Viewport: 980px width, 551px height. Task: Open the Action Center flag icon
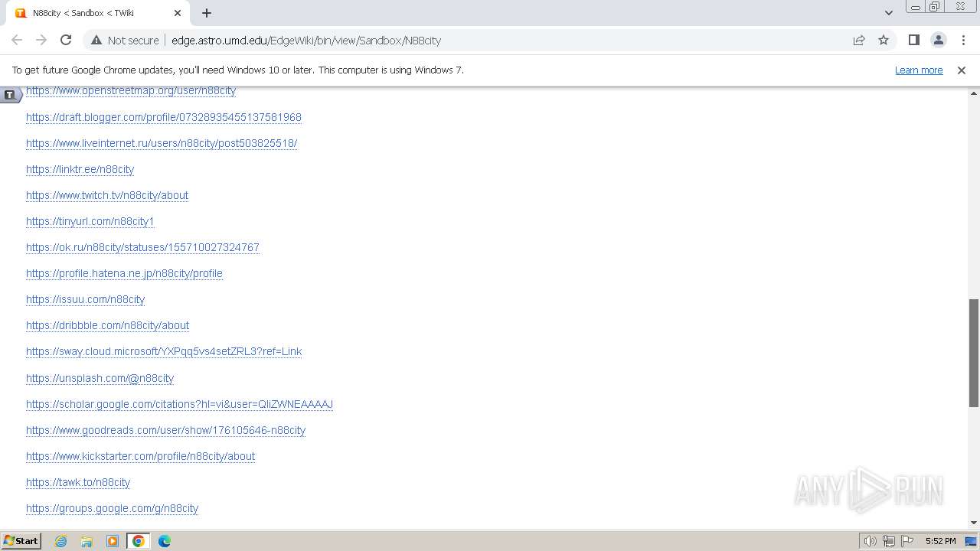(907, 541)
